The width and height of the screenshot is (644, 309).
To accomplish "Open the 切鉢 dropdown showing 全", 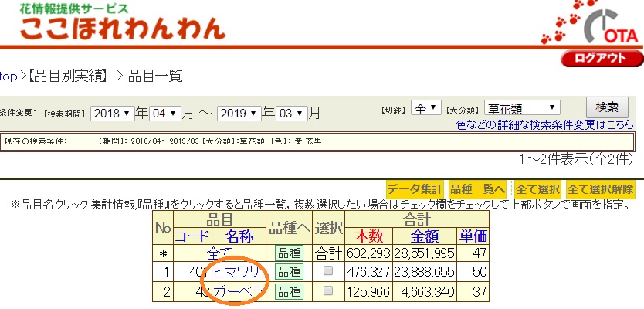I will pos(425,108).
